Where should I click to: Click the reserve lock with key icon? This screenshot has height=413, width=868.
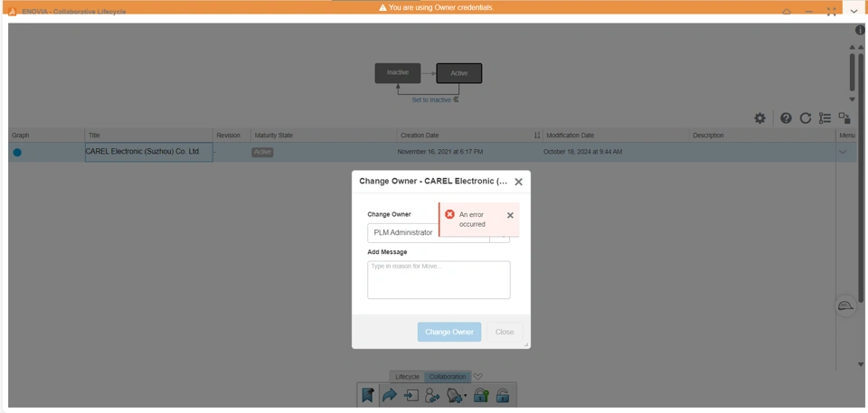(x=481, y=395)
